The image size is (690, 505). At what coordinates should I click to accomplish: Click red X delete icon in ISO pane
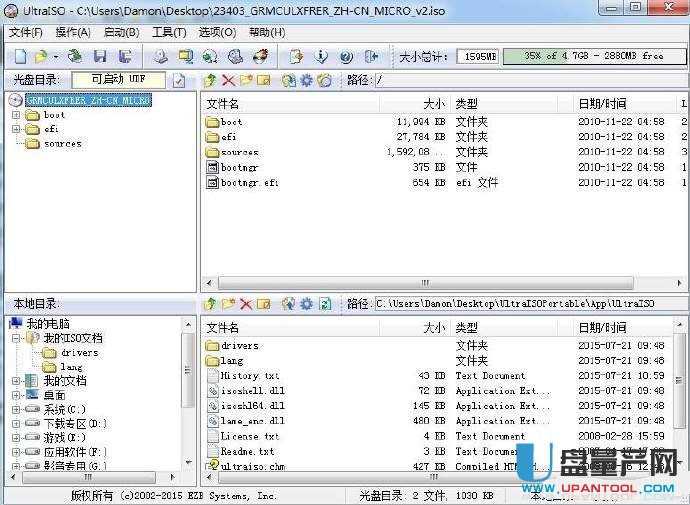pos(228,80)
